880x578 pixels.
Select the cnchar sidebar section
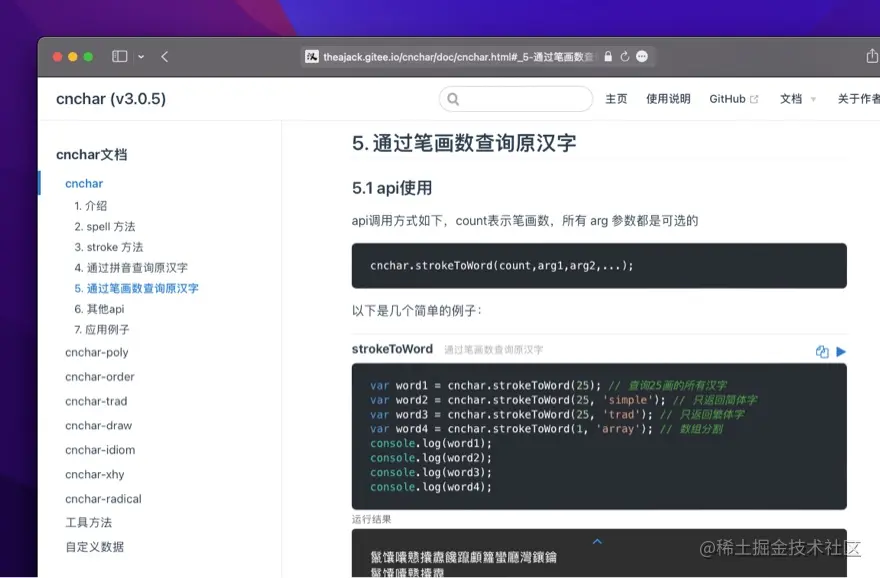pos(84,184)
